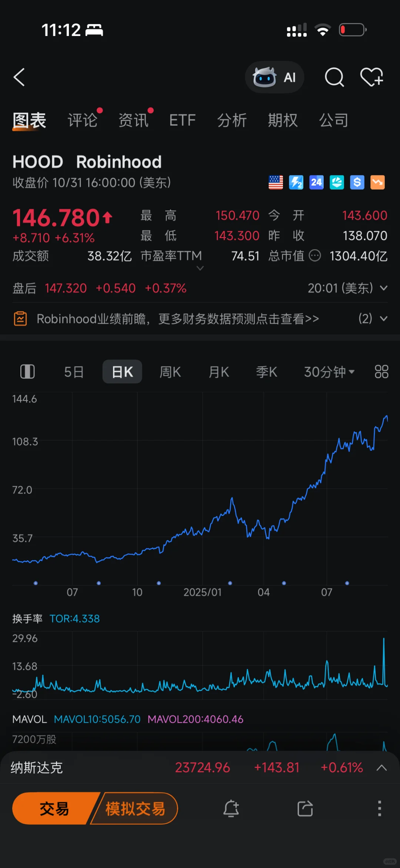The height and width of the screenshot is (868, 400).
Task: Switch to the 资讯 tab
Action: click(x=133, y=121)
